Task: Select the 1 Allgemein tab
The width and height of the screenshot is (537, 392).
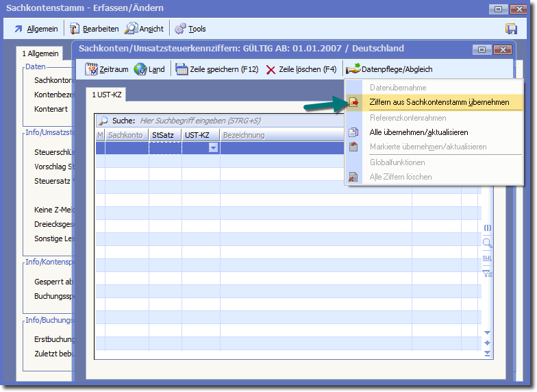Action: click(x=40, y=53)
